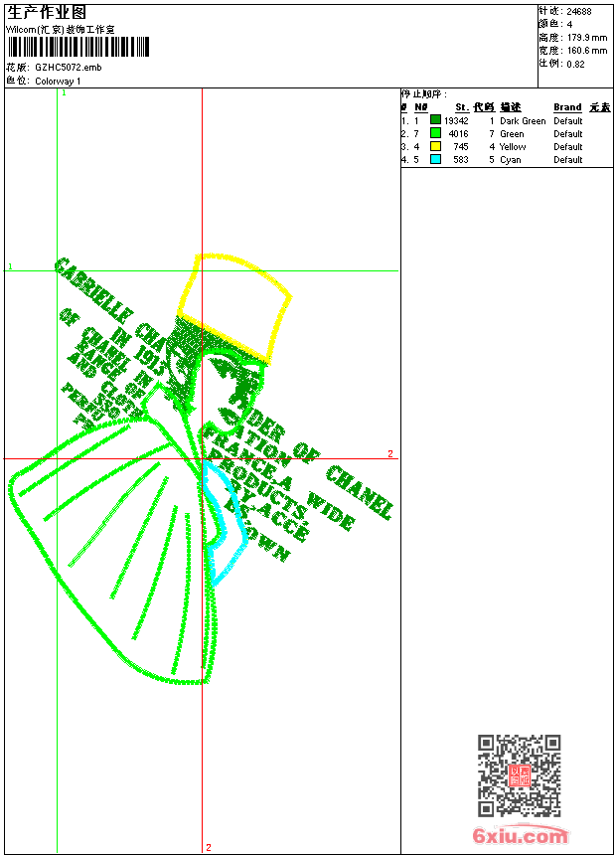Select the stitch count value 24688
The image size is (616, 855).
click(579, 12)
